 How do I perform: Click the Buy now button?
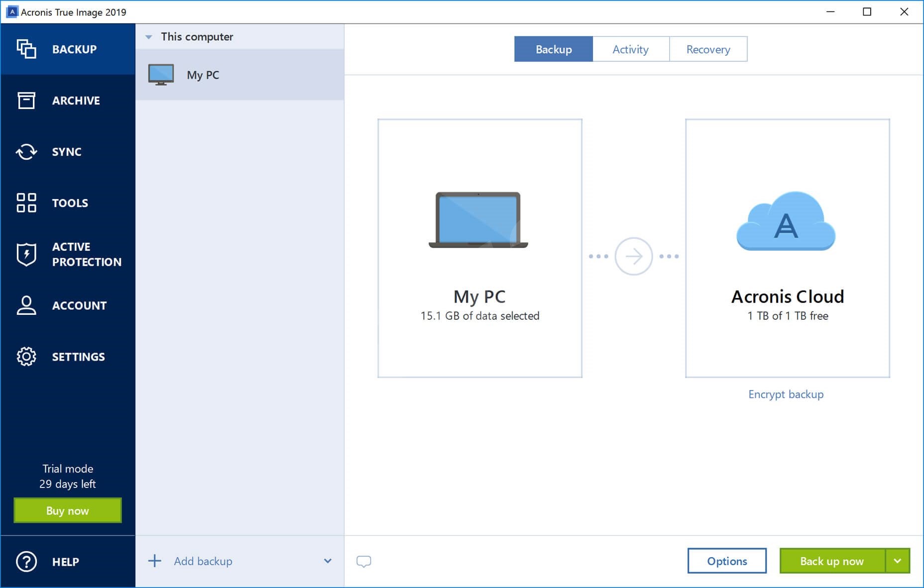68,510
